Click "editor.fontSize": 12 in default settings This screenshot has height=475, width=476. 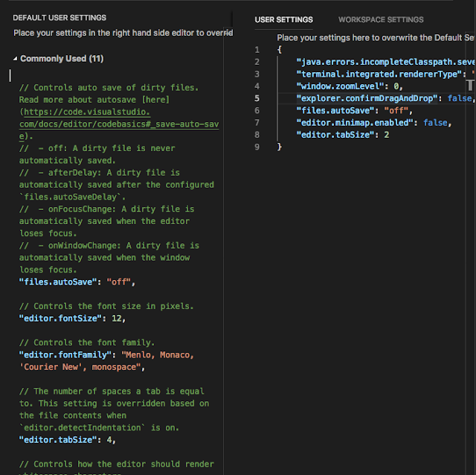click(x=72, y=319)
